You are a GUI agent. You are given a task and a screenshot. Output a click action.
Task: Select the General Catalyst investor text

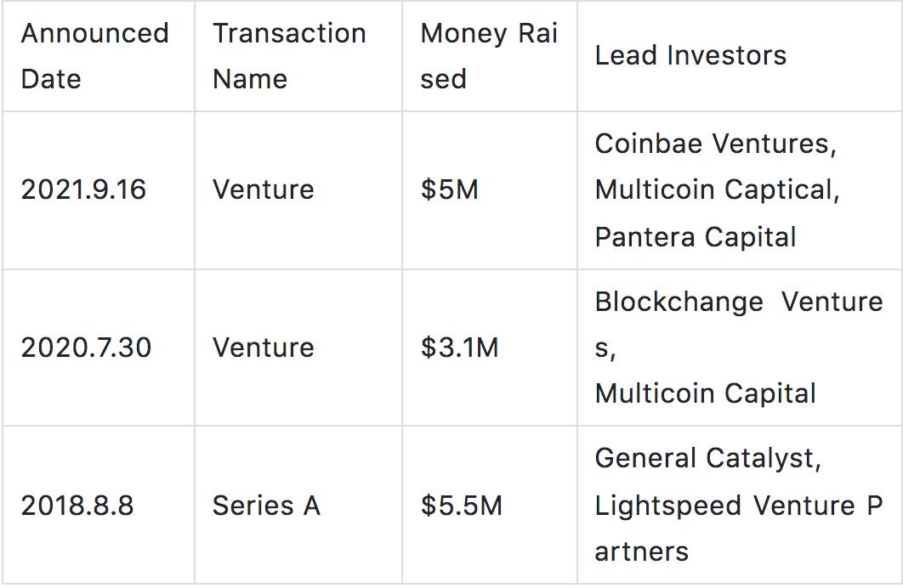point(707,459)
